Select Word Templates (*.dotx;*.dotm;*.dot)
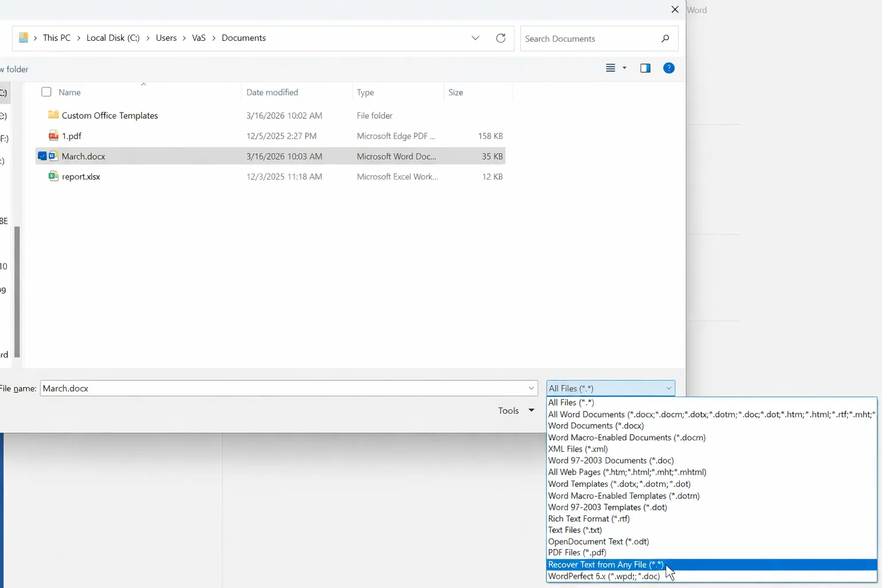This screenshot has width=882, height=588. (x=712, y=484)
